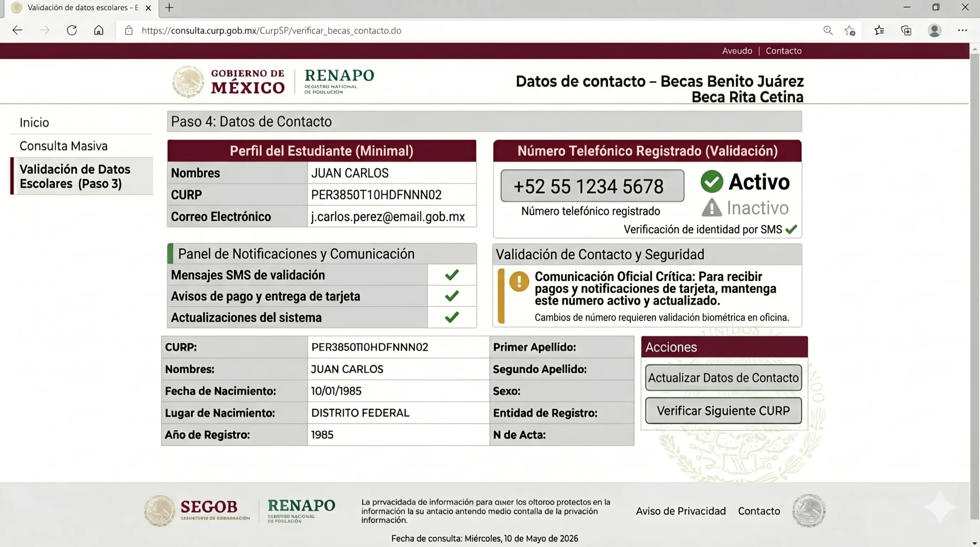Reload the page with the refresh icon
This screenshot has height=547, width=980.
tap(72, 30)
